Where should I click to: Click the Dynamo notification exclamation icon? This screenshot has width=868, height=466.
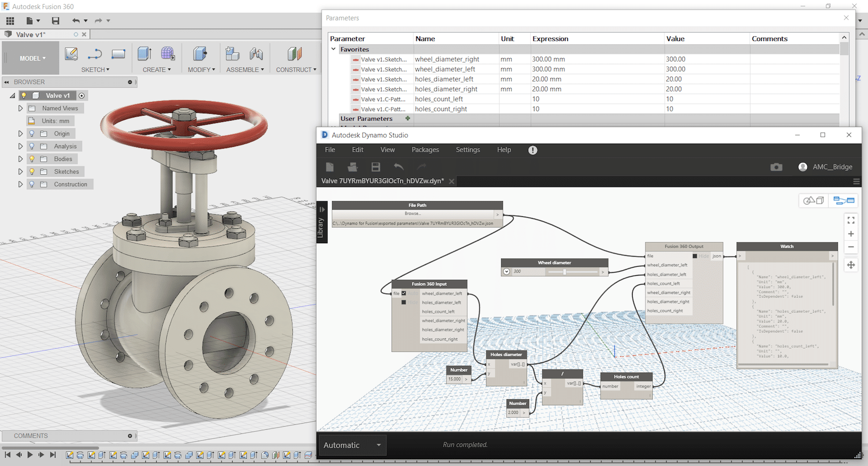tap(533, 150)
